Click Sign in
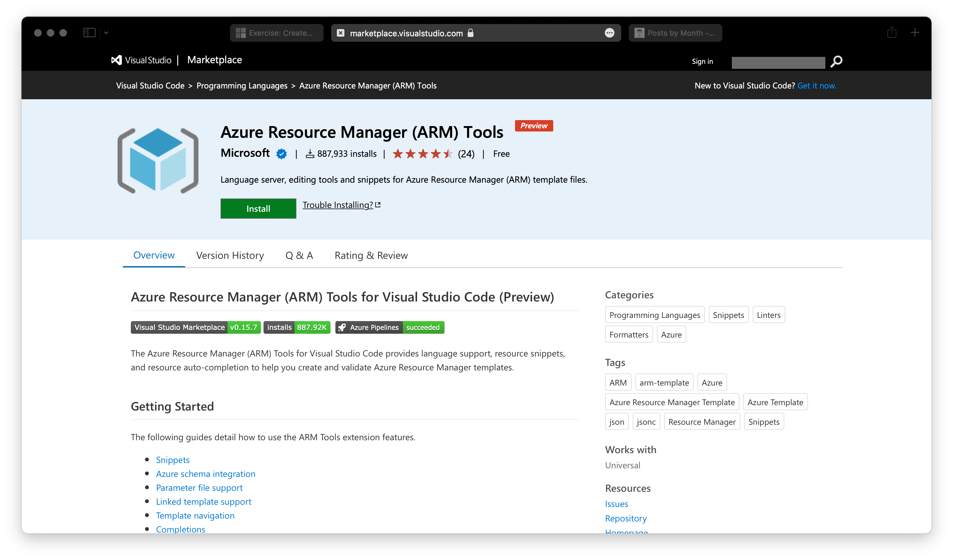This screenshot has height=560, width=953. click(702, 61)
